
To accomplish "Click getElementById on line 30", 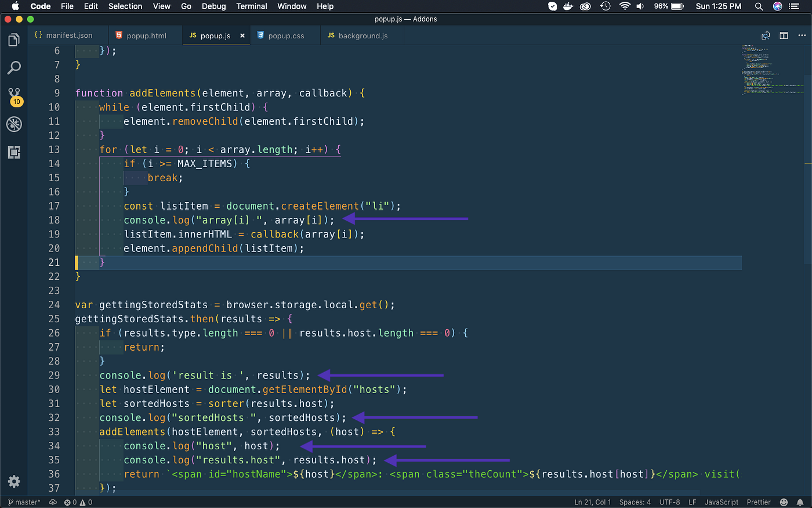I will 305,390.
